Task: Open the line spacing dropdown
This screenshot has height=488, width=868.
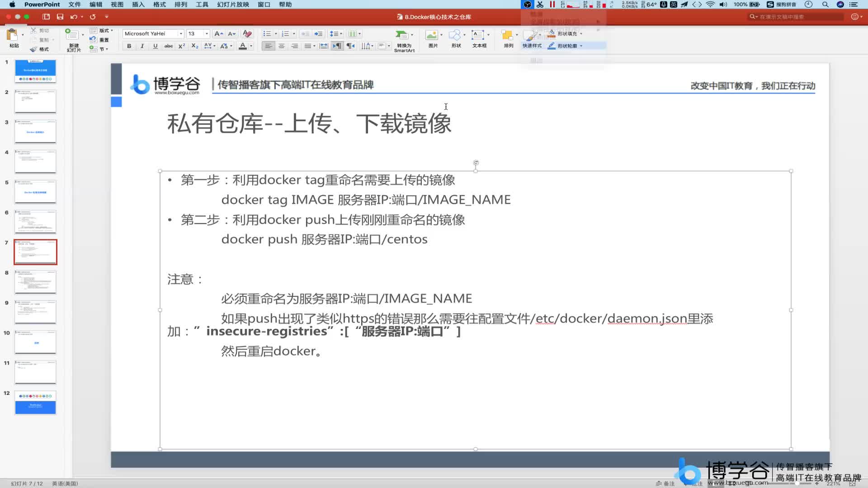Action: click(336, 34)
